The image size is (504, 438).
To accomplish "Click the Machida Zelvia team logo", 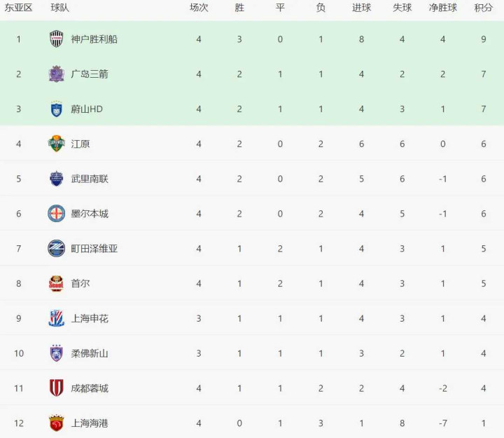I will coord(57,249).
